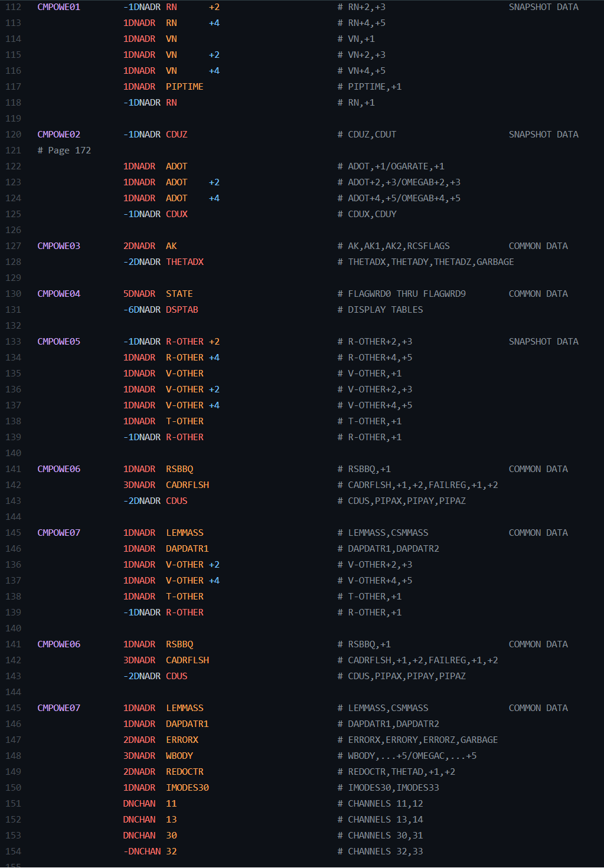604x868 pixels.
Task: Select the ERRORX operand
Action: coord(182,740)
